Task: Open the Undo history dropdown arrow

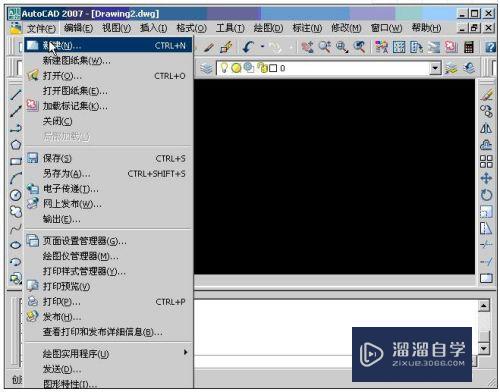Action: (262, 47)
